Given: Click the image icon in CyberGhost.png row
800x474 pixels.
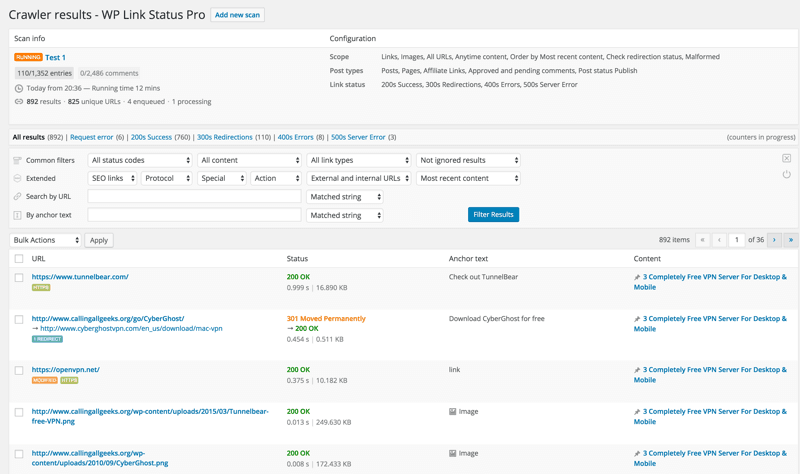Looking at the screenshot, I should (453, 454).
